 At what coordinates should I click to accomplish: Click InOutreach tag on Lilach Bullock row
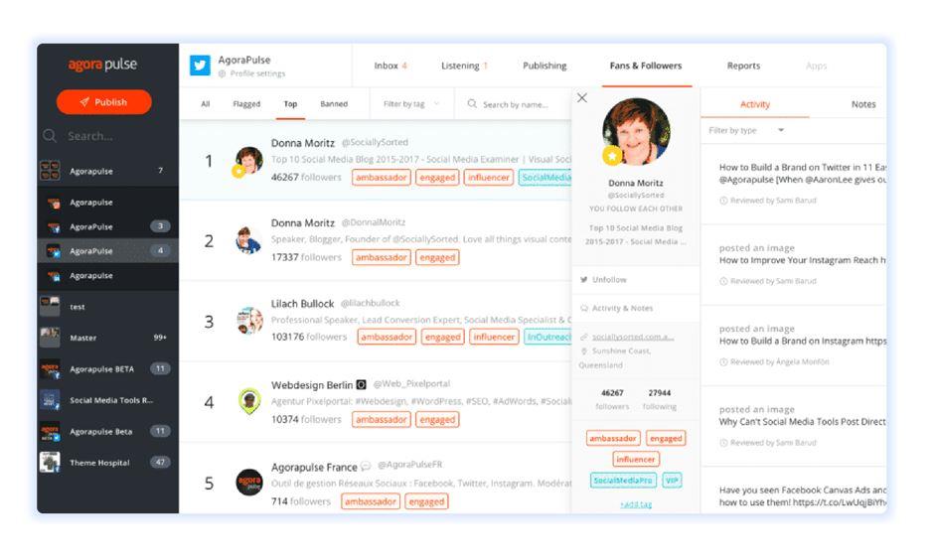(x=547, y=338)
